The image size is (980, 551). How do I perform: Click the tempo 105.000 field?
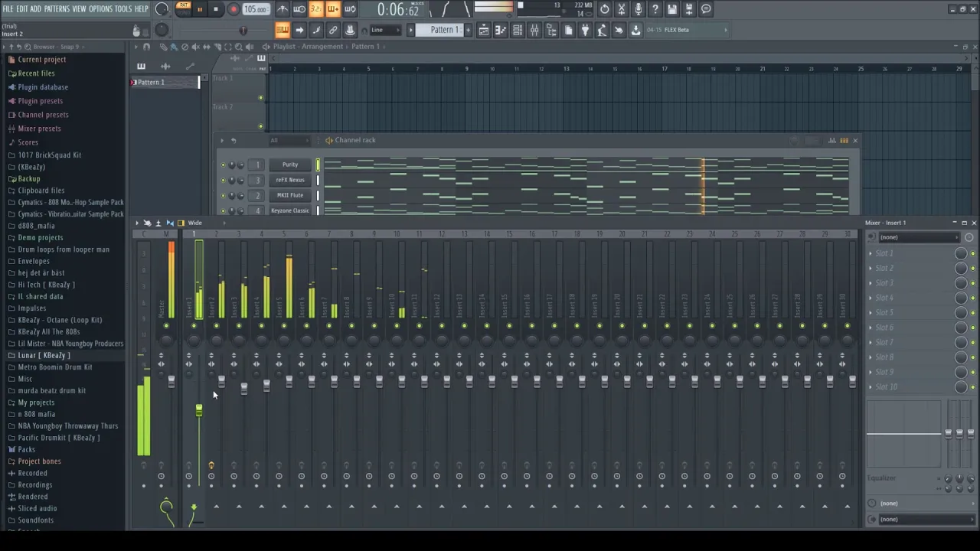tap(256, 9)
